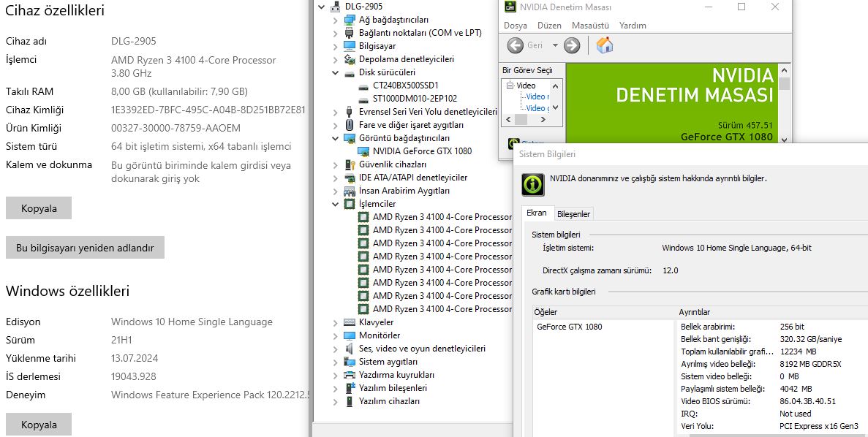Click the Video BIOS sürümü value
This screenshot has width=868, height=437.
point(807,401)
